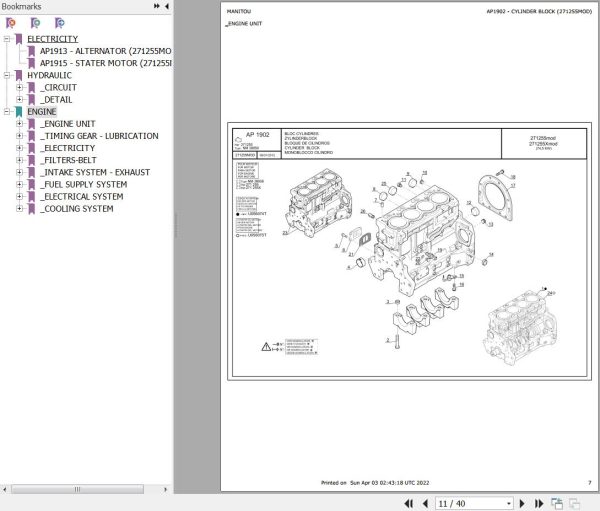
Task: Click the AP 1902 diagram title
Action: point(258,134)
